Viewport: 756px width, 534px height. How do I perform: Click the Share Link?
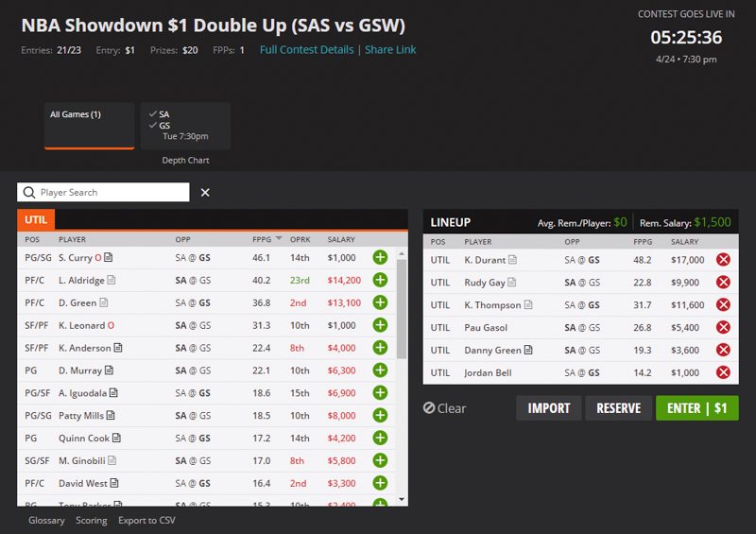390,50
